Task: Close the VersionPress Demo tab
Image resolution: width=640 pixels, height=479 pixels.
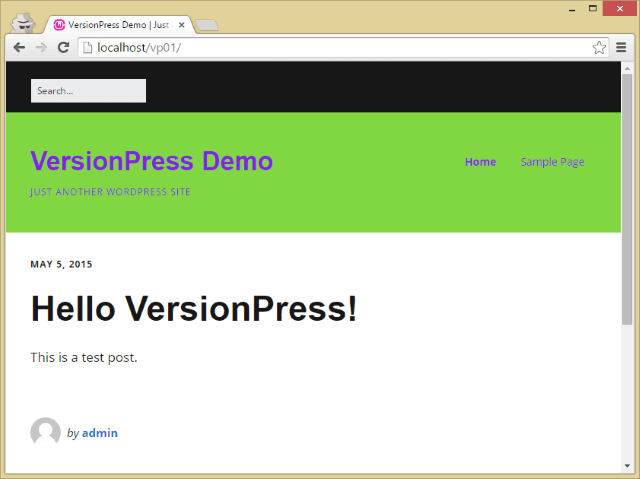Action: 182,25
